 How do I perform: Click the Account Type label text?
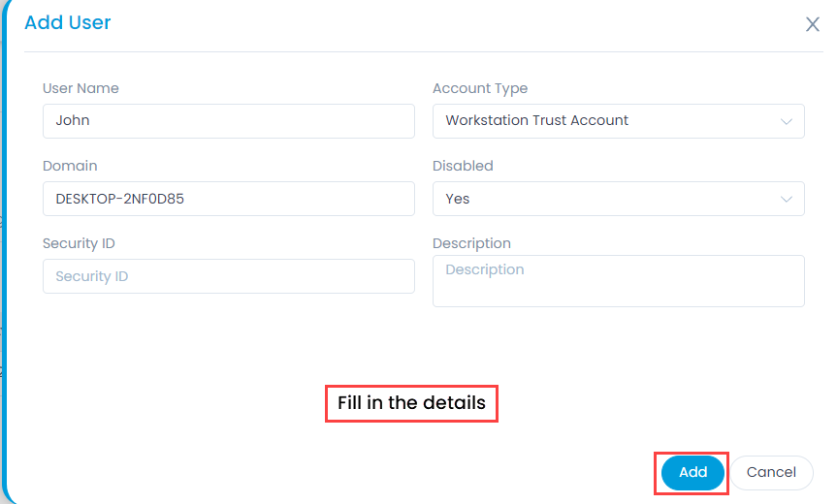(x=480, y=88)
